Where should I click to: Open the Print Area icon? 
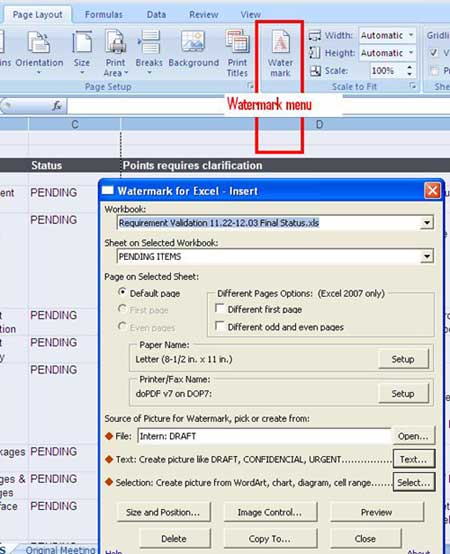click(116, 42)
